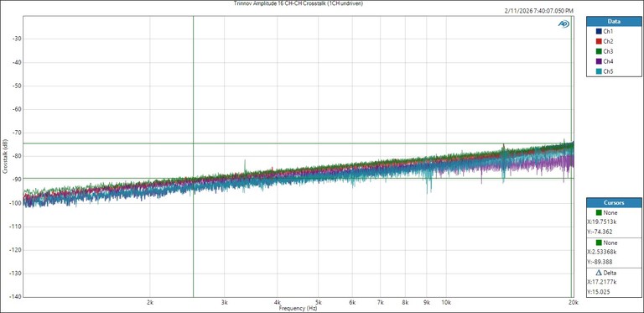Screen dimensions: 644x313
Task: Click the Frequency (Hz) axis label
Action: point(298,308)
